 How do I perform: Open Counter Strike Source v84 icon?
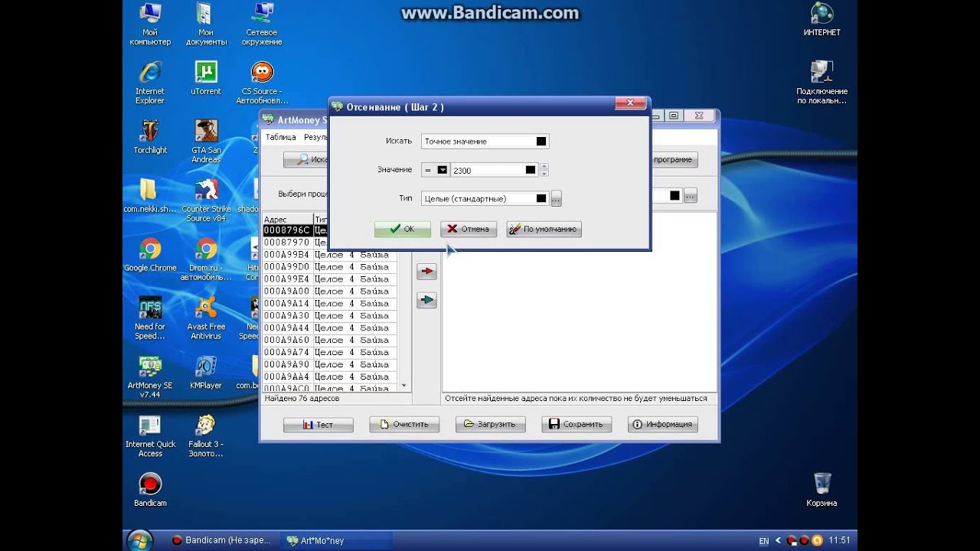tap(206, 201)
